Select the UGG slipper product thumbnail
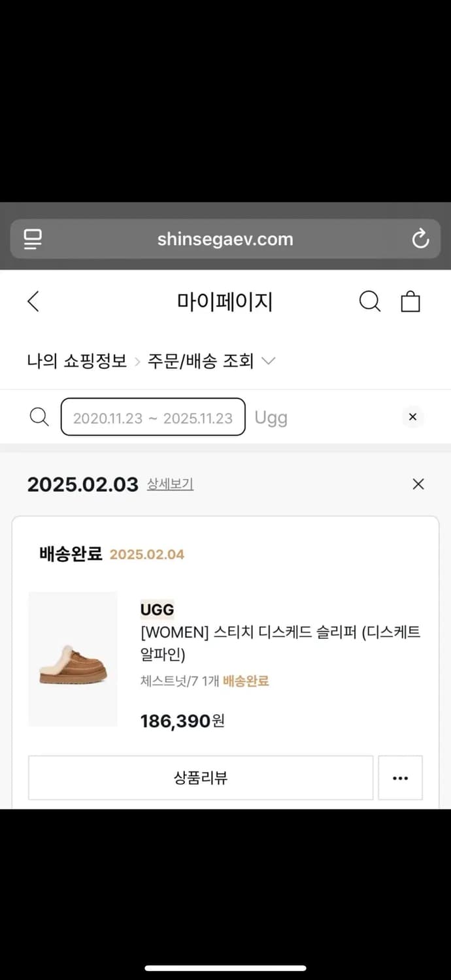This screenshot has height=980, width=451. point(73,659)
